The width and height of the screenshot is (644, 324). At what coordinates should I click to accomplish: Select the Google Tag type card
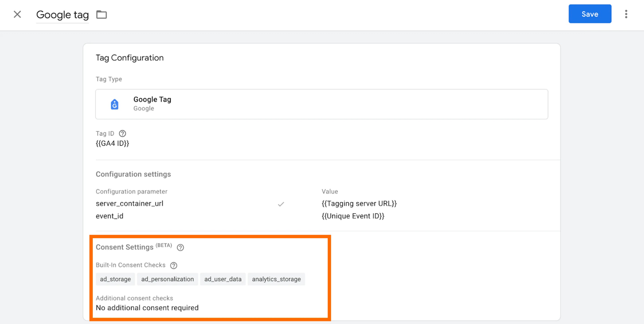click(x=322, y=104)
